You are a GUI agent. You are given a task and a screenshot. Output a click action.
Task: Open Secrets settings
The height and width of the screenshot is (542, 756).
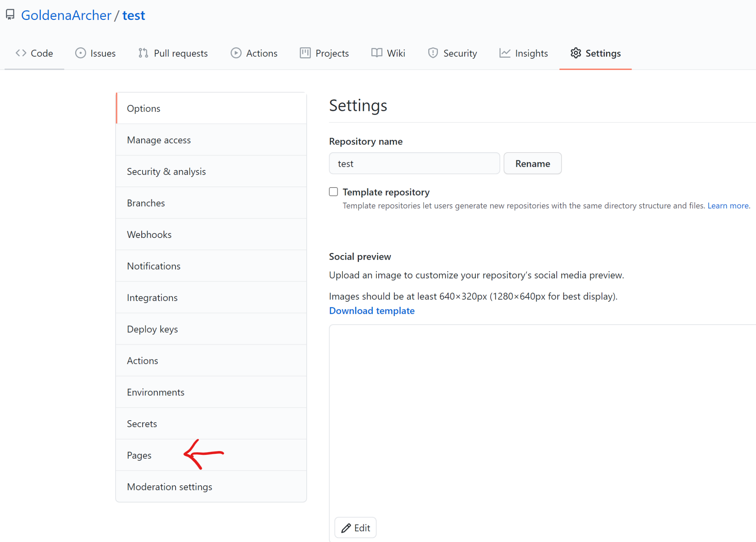tap(211, 423)
